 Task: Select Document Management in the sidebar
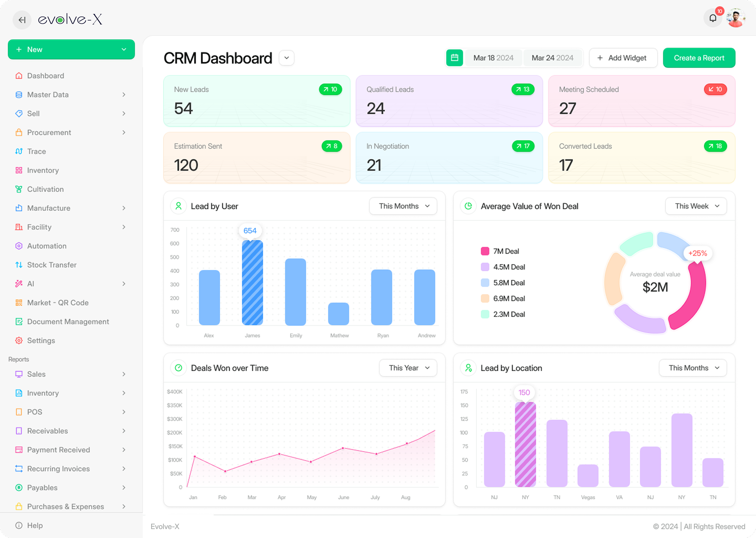pos(68,322)
